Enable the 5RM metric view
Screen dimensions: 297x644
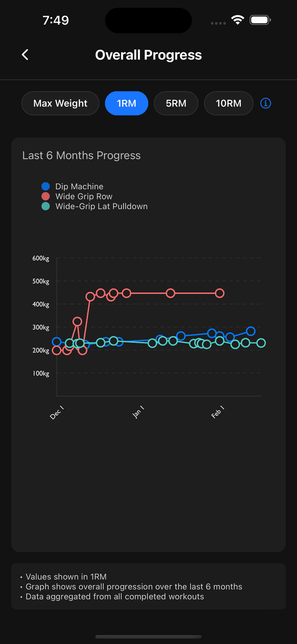(x=176, y=103)
